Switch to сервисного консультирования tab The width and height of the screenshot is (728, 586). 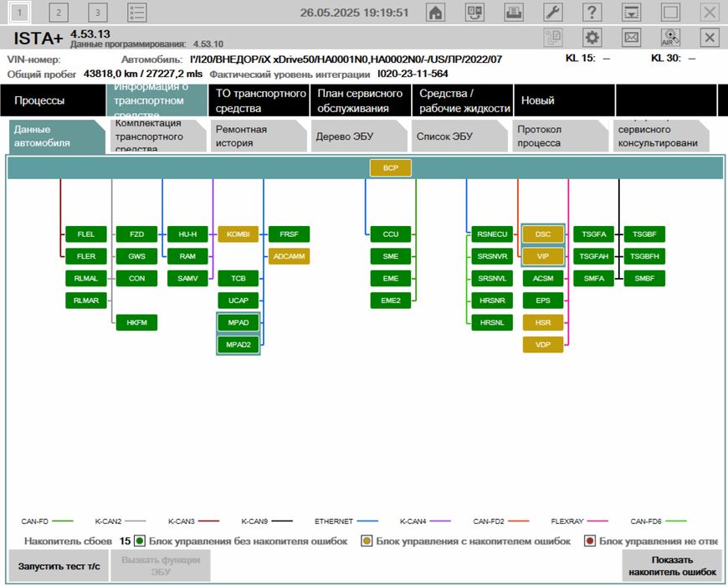pos(661,136)
